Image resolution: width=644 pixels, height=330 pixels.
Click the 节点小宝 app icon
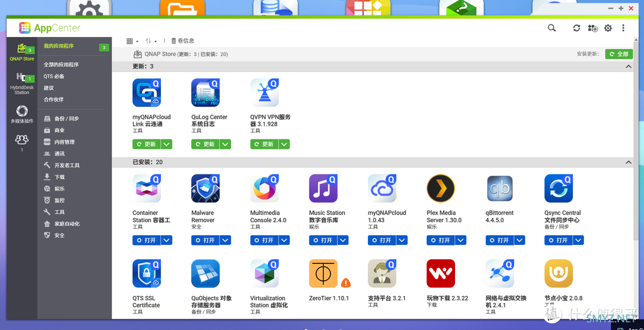(559, 273)
